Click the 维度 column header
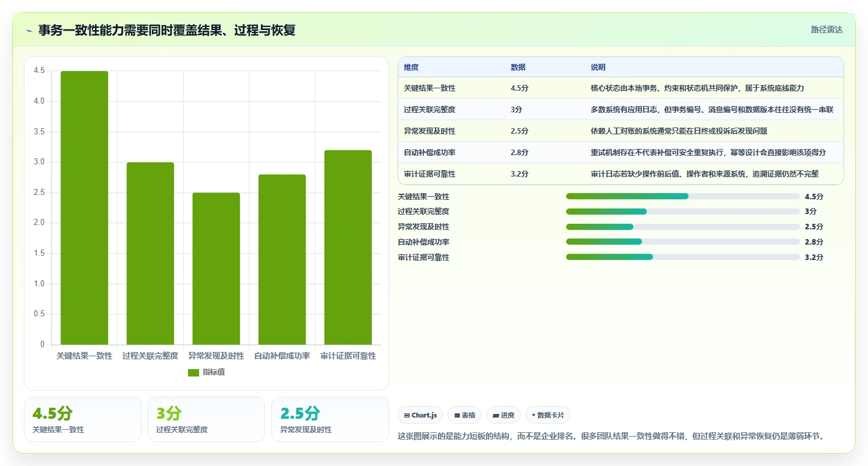 [x=412, y=67]
